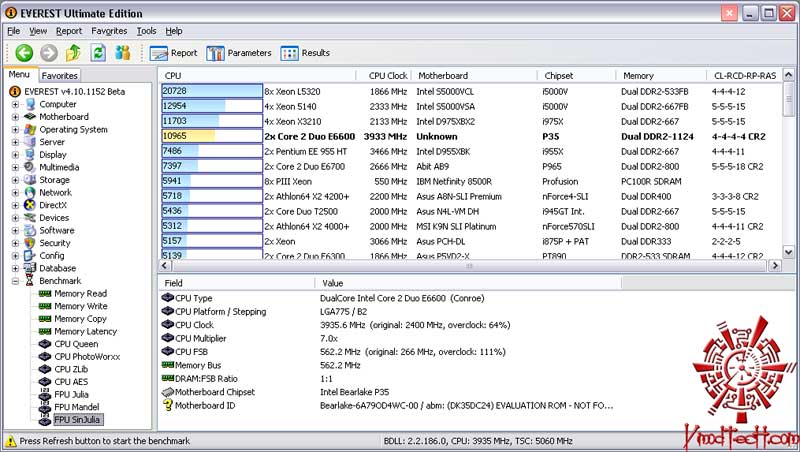800x452 pixels.
Task: Open the Tools menu
Action: coord(146,31)
